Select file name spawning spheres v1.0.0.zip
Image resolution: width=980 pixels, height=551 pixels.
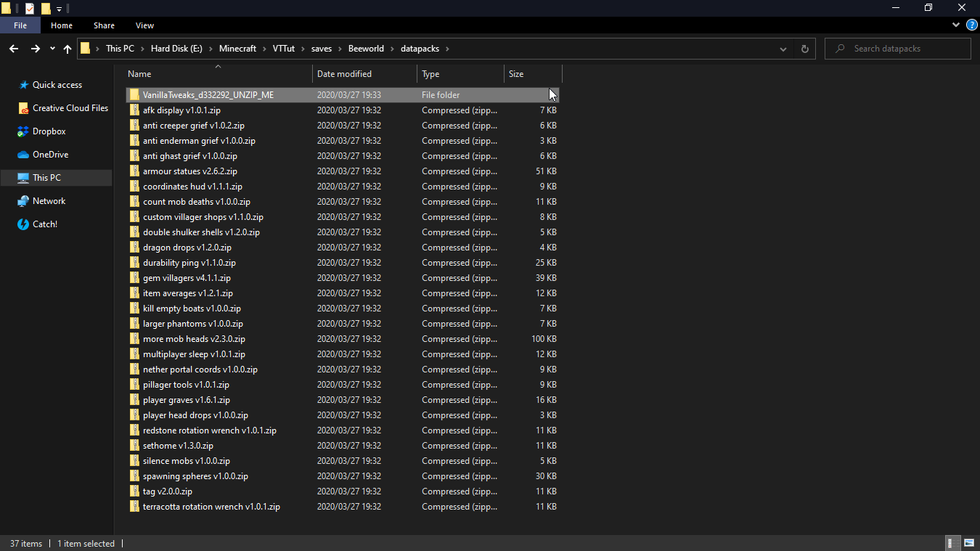(195, 476)
